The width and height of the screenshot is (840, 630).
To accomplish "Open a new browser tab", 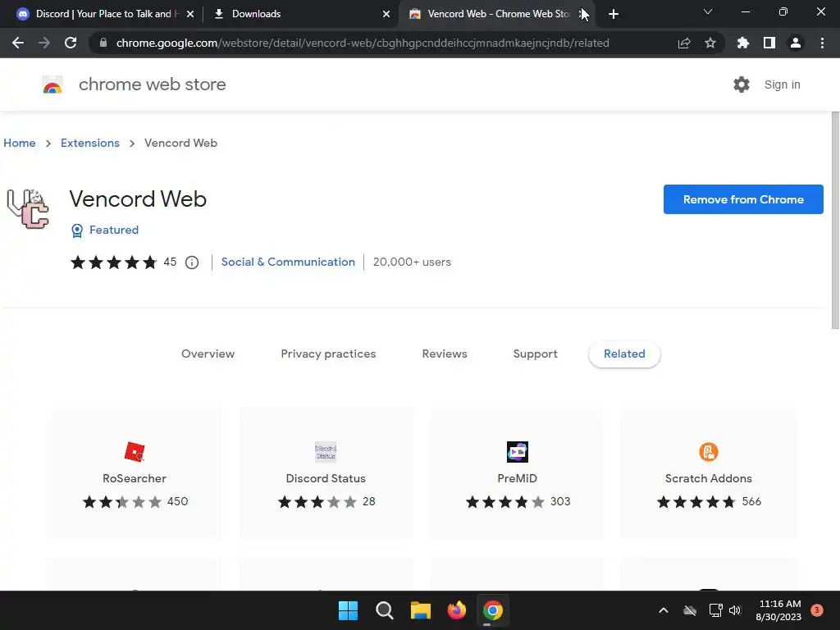I will click(614, 14).
